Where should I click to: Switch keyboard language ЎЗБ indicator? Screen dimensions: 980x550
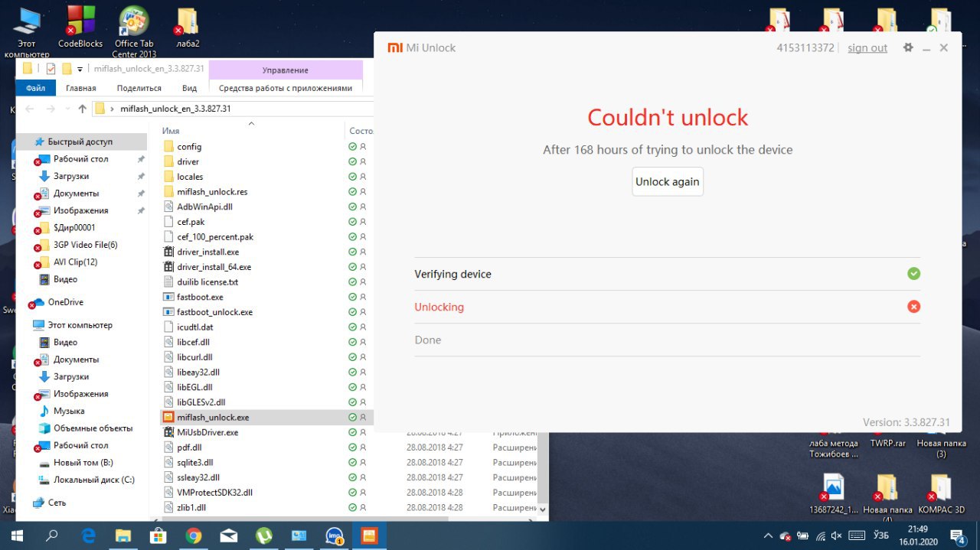(x=881, y=535)
